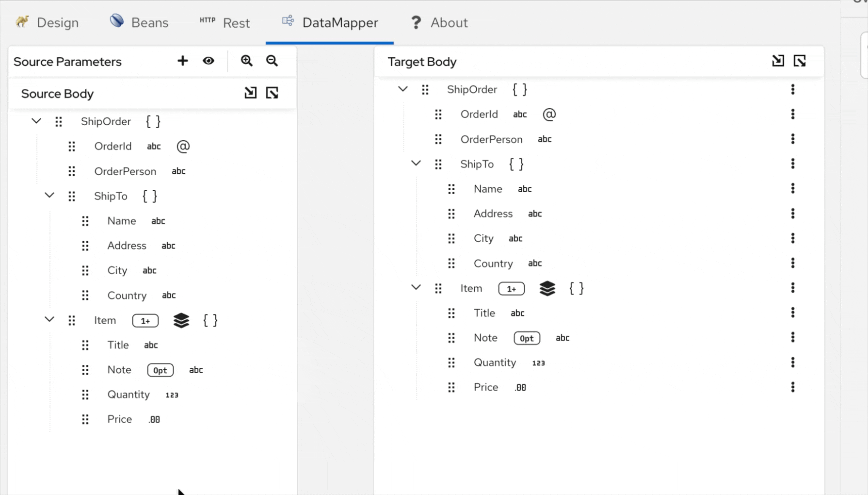Viewport: 868px width, 495px height.
Task: Open actions menu for target Name
Action: coord(793,188)
